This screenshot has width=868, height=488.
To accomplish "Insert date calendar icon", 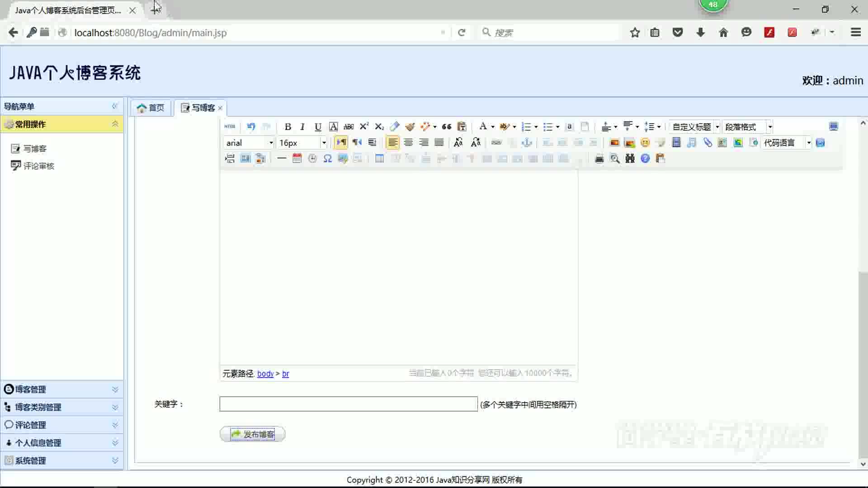I will [297, 159].
